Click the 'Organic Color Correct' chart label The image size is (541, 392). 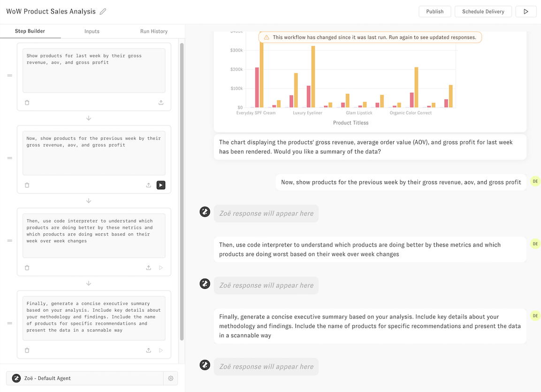click(x=411, y=113)
